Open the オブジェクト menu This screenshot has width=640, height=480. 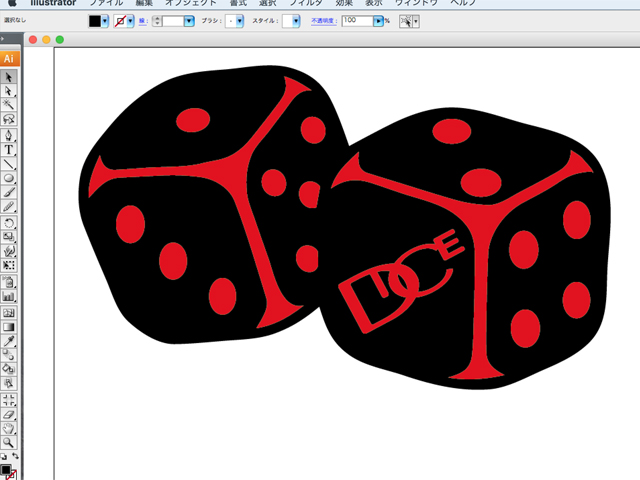coord(191,4)
